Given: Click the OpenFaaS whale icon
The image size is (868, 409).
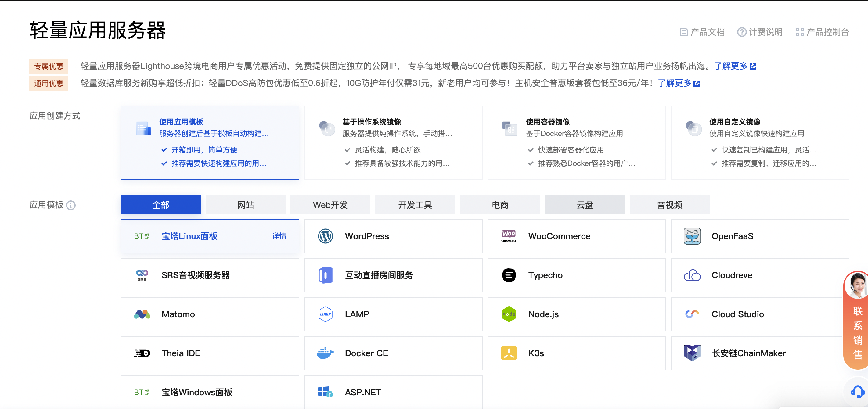Looking at the screenshot, I should coord(692,236).
